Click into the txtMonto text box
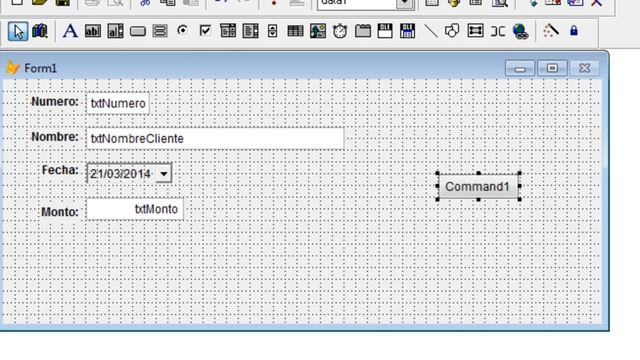640x360 pixels. point(135,209)
